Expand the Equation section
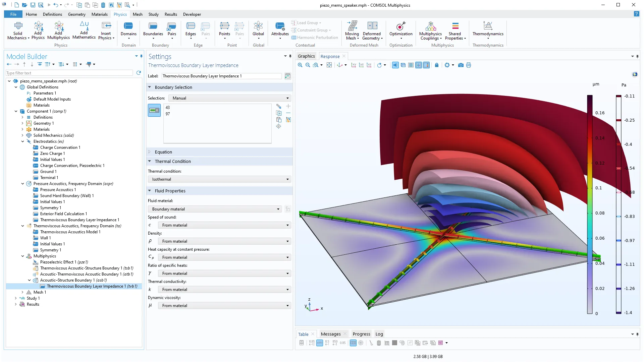The height and width of the screenshot is (362, 644). pos(163,152)
